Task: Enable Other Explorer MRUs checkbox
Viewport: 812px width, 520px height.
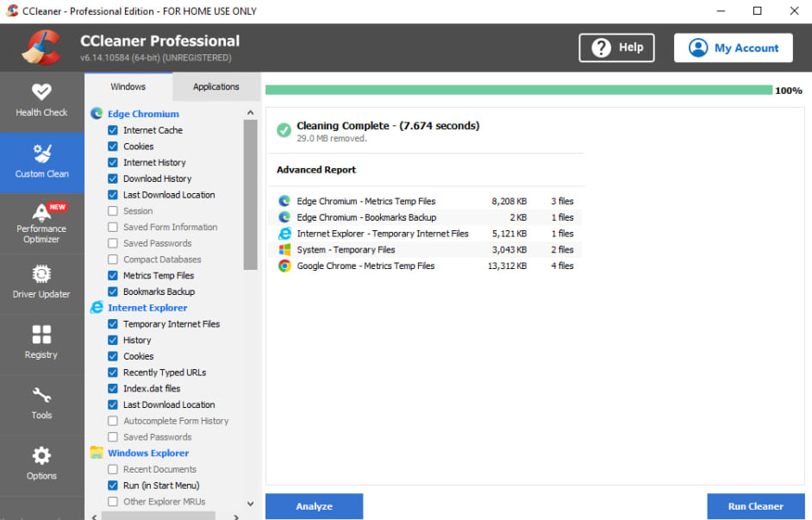Action: click(112, 501)
